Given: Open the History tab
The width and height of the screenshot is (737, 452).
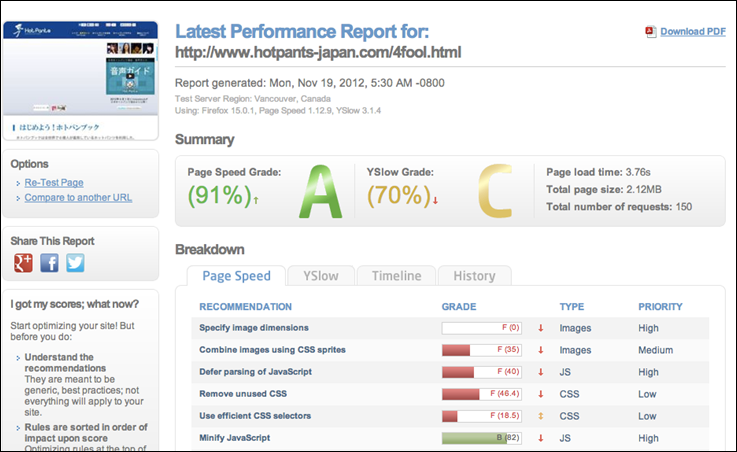Looking at the screenshot, I should (474, 276).
